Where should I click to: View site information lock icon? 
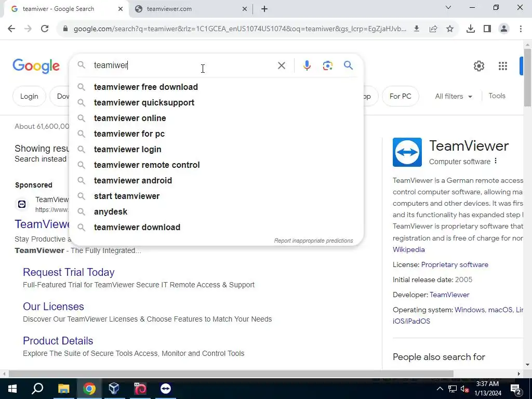click(65, 29)
